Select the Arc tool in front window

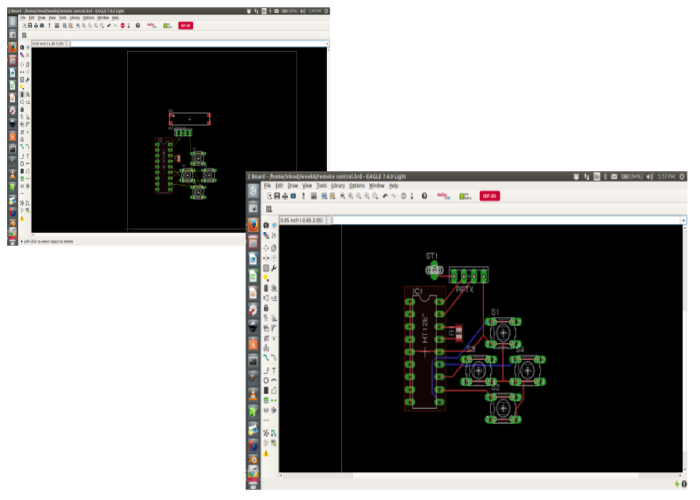click(274, 380)
